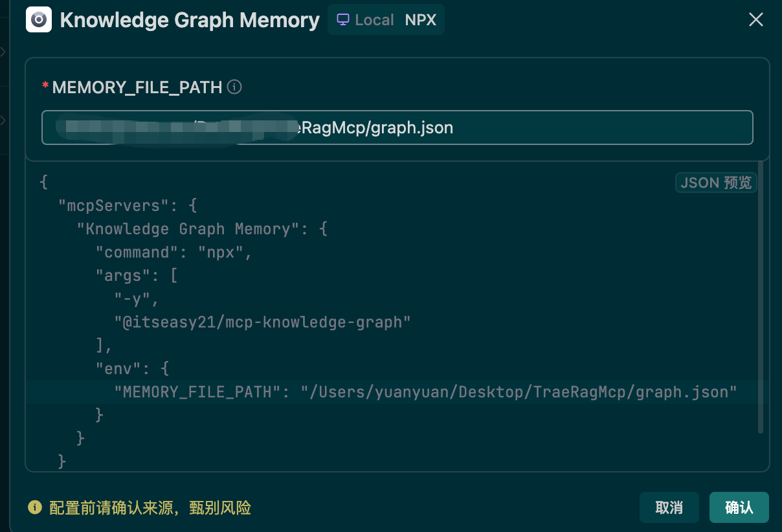
Task: Click the Knowledge Graph Memory app icon
Action: click(39, 19)
